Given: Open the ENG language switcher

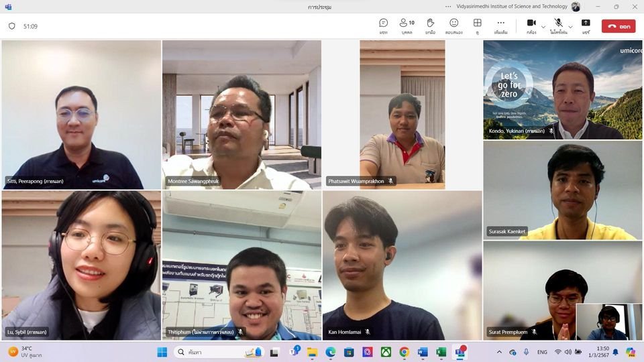Looking at the screenshot, I should pos(542,352).
